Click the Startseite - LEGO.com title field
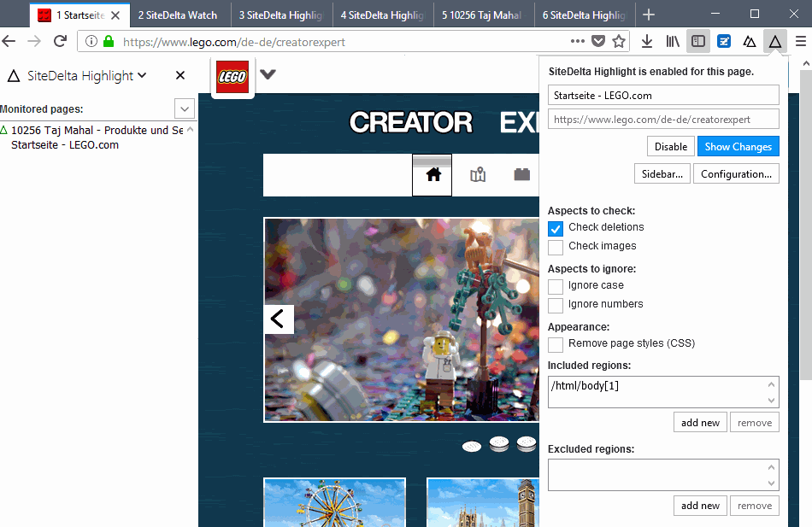Image resolution: width=812 pixels, height=527 pixels. (663, 95)
